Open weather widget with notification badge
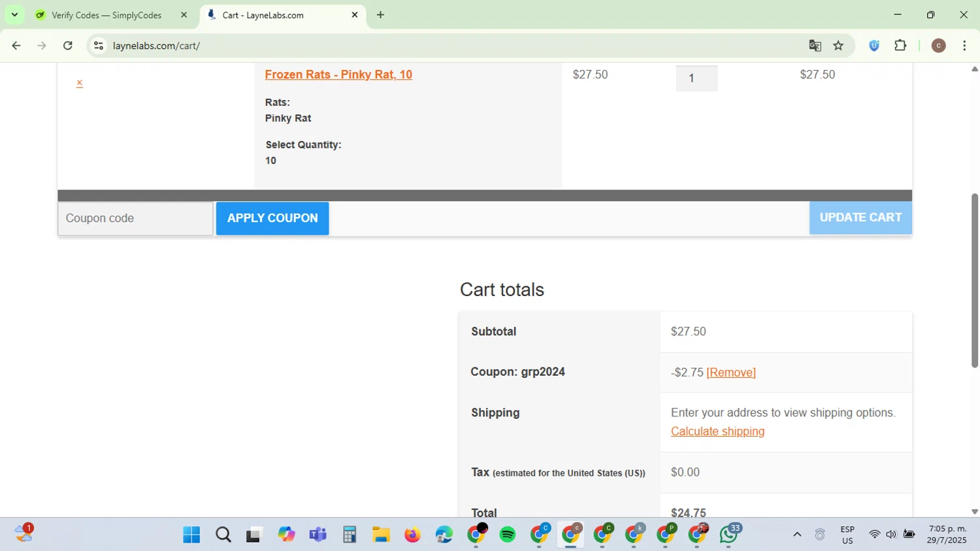 pyautogui.click(x=24, y=533)
